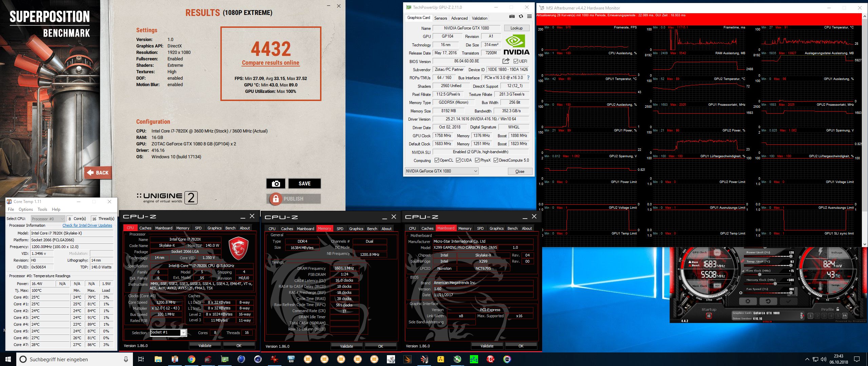Toggle the CUDA checkbox in GPU-Z
Viewport: 868px width, 366px height.
point(458,160)
